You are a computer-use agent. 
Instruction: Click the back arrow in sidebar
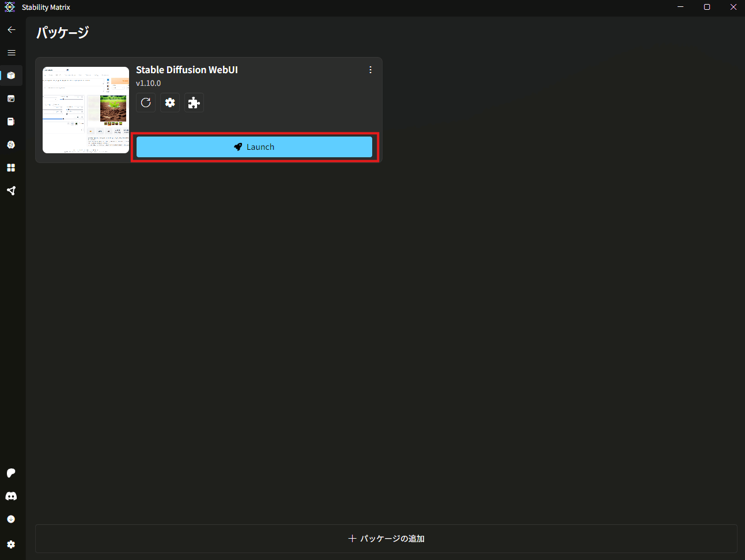point(12,29)
